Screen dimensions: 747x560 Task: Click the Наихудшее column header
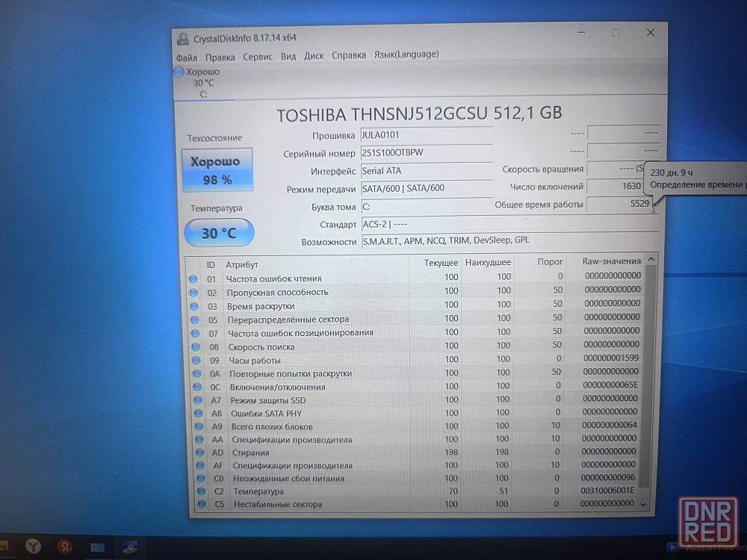click(x=488, y=262)
